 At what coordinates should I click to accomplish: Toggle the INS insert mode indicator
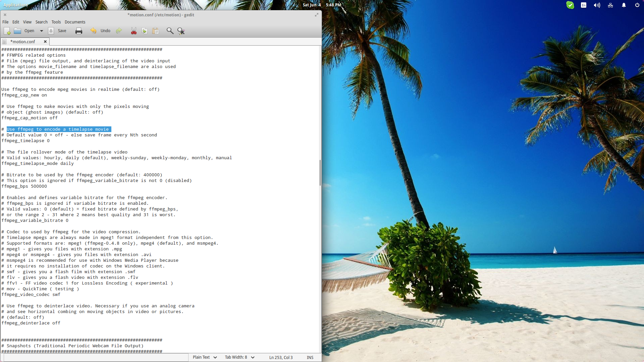coord(310,358)
